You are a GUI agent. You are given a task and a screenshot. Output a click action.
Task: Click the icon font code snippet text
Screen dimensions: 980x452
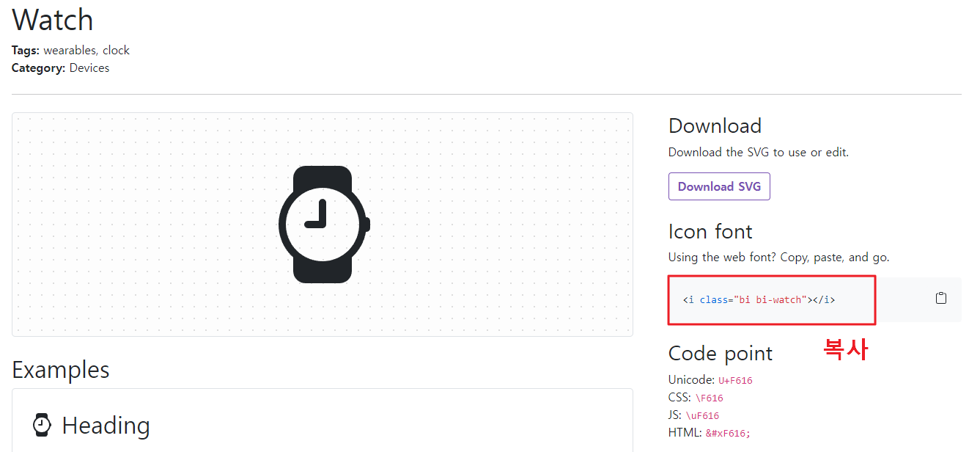tap(759, 299)
